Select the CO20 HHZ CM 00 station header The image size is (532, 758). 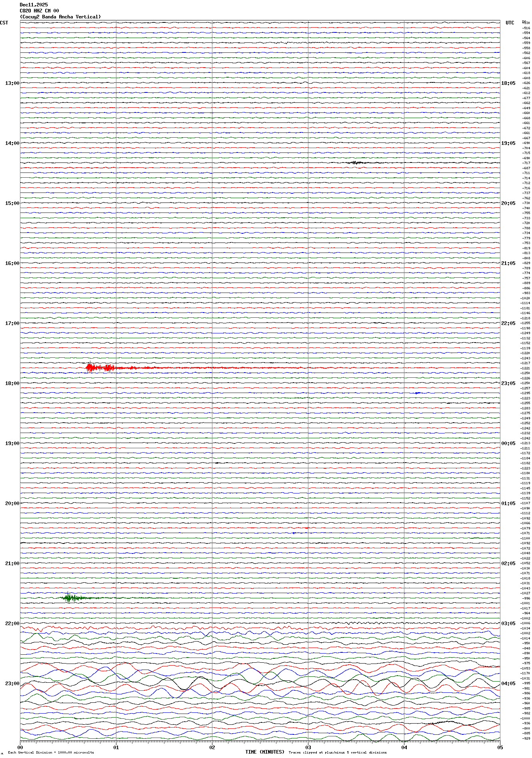[39, 11]
